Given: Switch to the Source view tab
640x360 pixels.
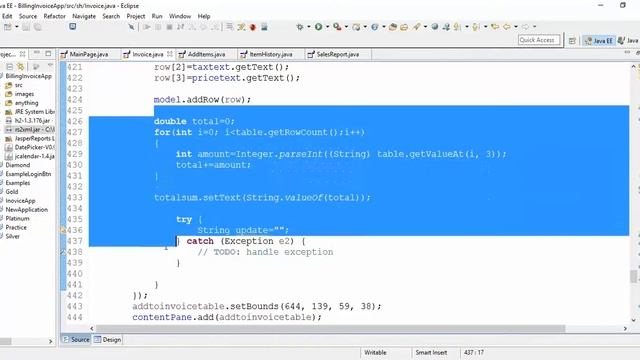Looking at the screenshot, I should coord(76,340).
